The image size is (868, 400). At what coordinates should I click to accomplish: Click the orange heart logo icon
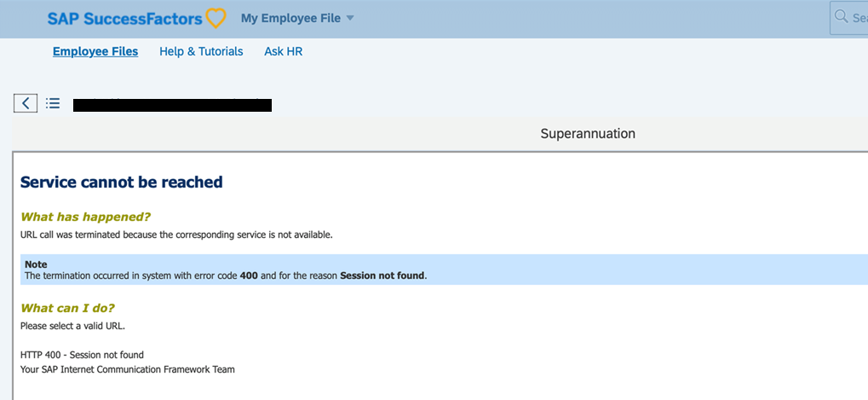pyautogui.click(x=216, y=18)
